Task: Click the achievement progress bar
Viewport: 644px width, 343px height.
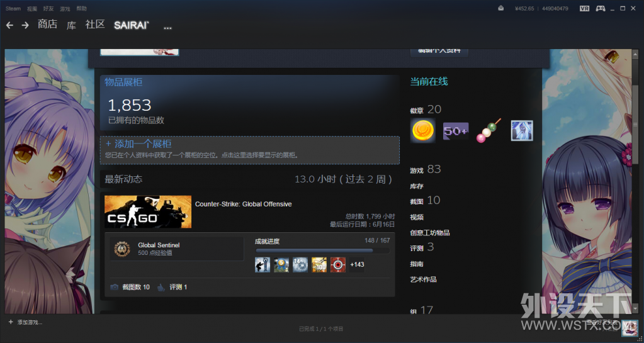Action: [x=322, y=250]
